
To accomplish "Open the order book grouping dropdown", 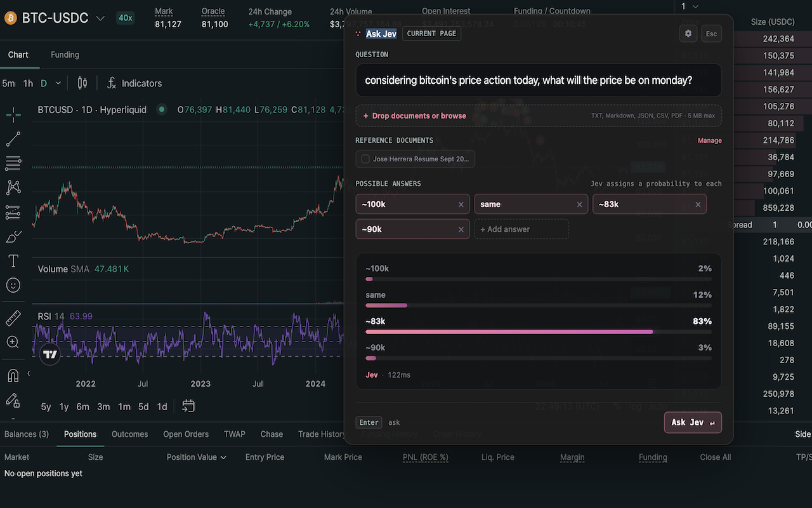I will (690, 6).
